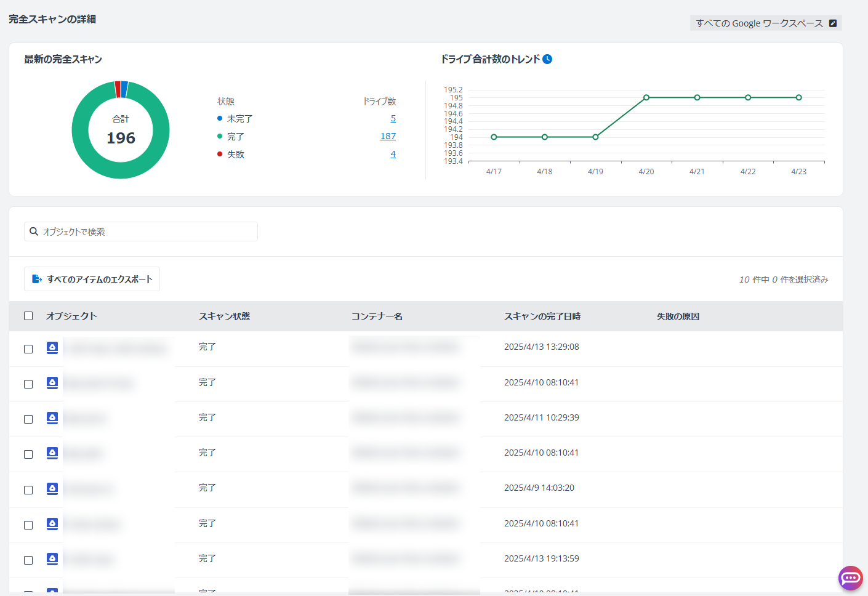Screen dimensions: 868x596
Task: Open the すべての Google ワークスペース button
Action: (x=766, y=23)
